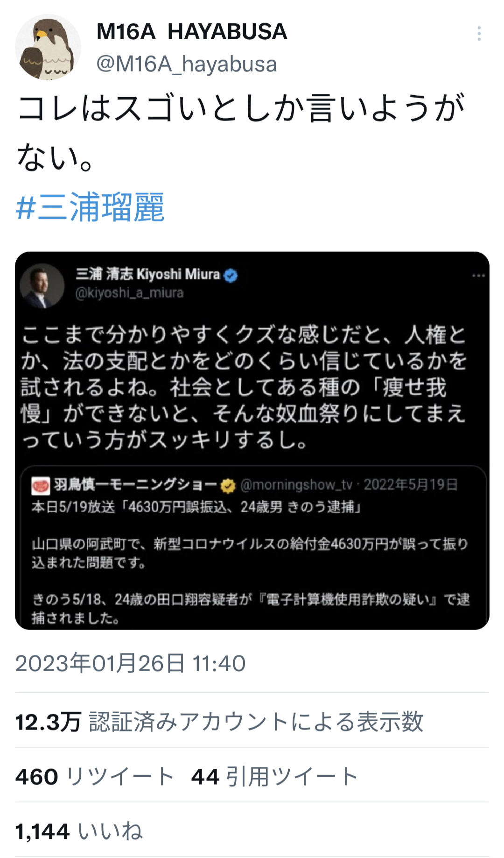Click the @morningshow_tv handle in the quoted tweet

296,485
